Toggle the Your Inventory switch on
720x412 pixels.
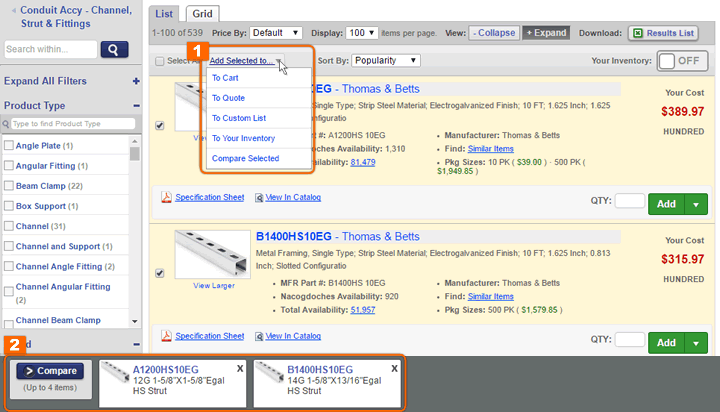point(682,61)
